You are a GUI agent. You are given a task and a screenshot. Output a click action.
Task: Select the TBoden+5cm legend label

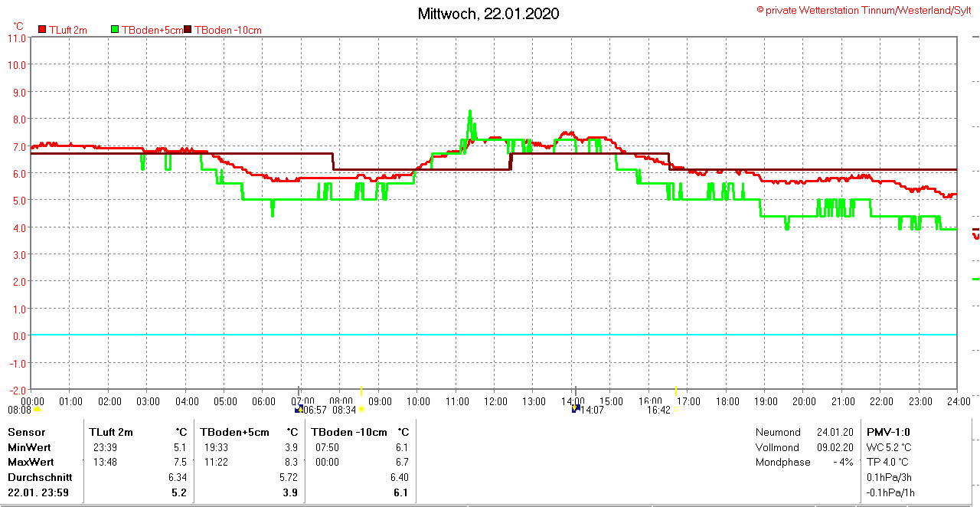152,30
